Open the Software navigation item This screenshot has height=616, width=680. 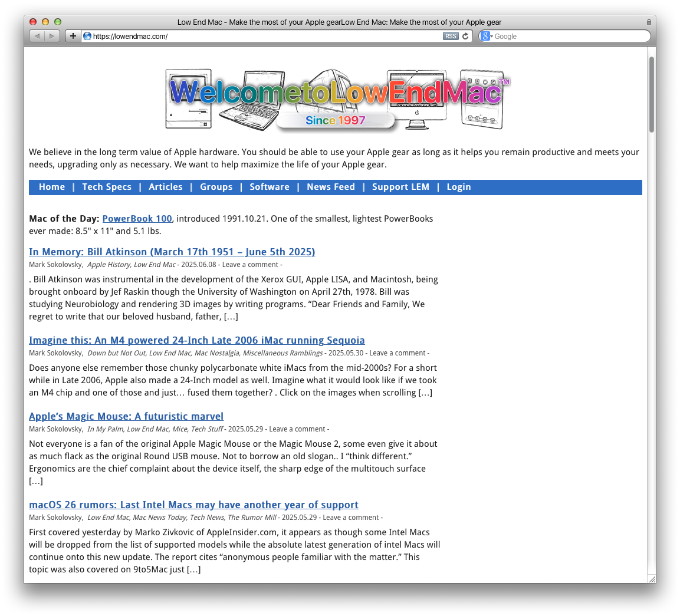click(x=270, y=187)
